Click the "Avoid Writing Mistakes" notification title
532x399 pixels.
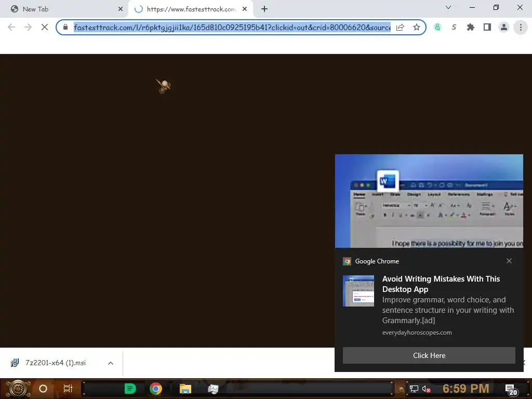click(x=441, y=284)
